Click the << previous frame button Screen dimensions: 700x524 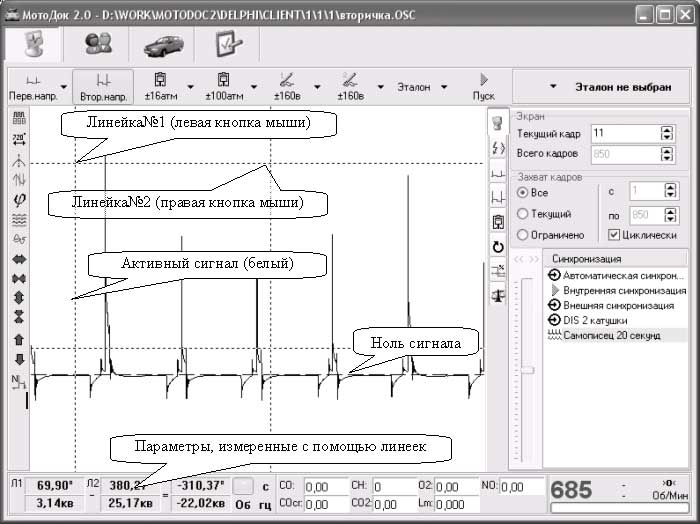pyautogui.click(x=519, y=259)
